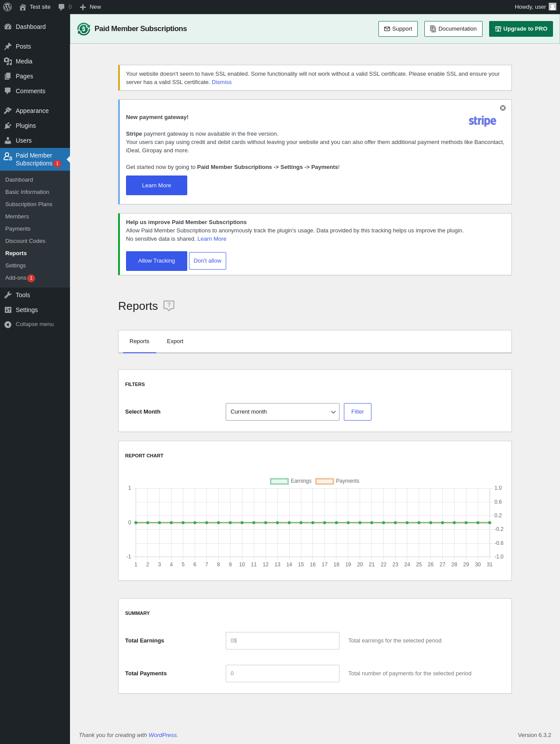This screenshot has height=744, width=560.
Task: Click Upgrade to PRO
Action: tap(521, 29)
